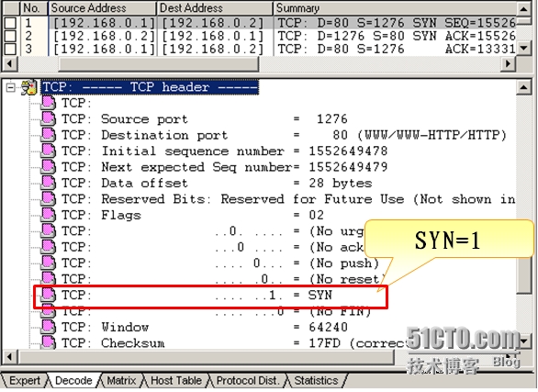Click the page icon beside No ack row
The image size is (538, 392).
48,247
